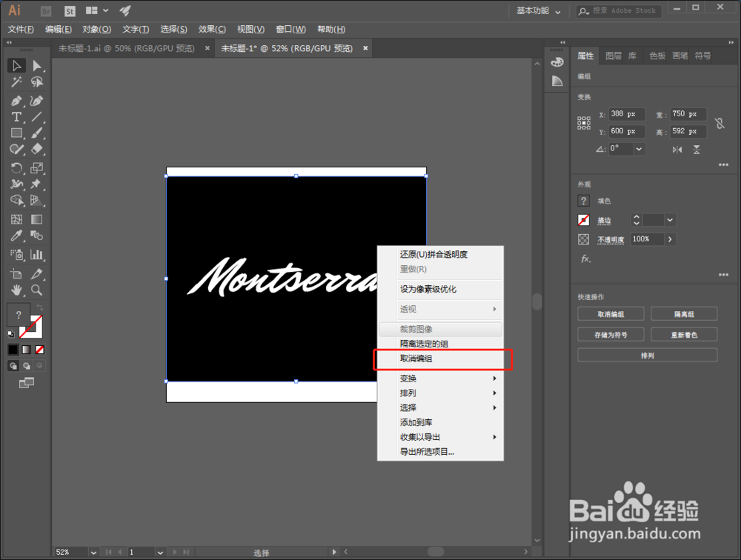Select the Shaper tool
Viewport: 741px width, 560px height.
(x=16, y=150)
